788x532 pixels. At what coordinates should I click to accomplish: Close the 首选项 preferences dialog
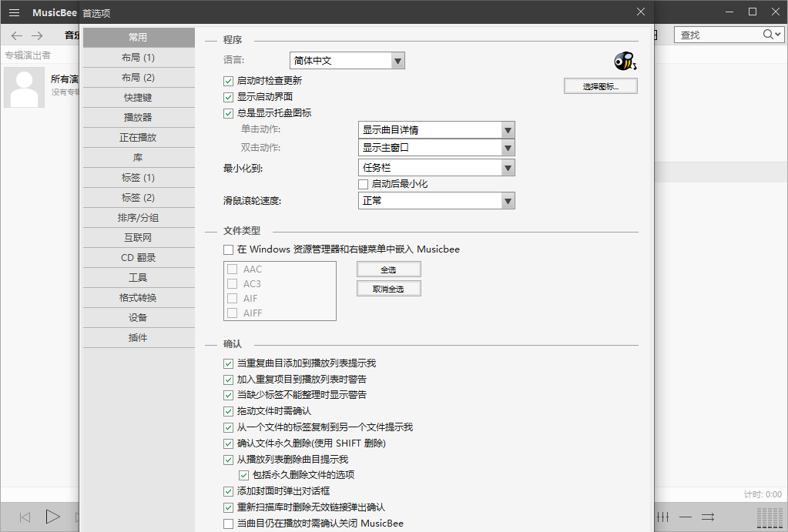click(641, 12)
